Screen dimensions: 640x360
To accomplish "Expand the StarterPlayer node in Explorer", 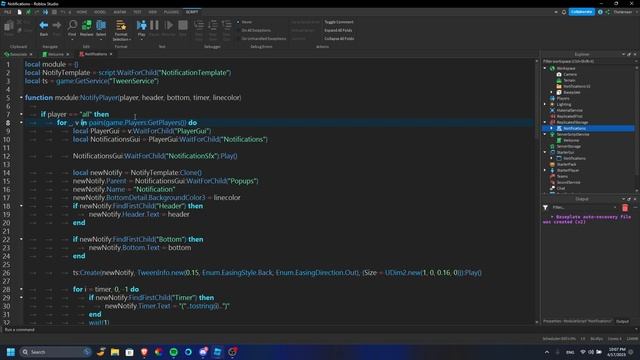I will point(545,170).
